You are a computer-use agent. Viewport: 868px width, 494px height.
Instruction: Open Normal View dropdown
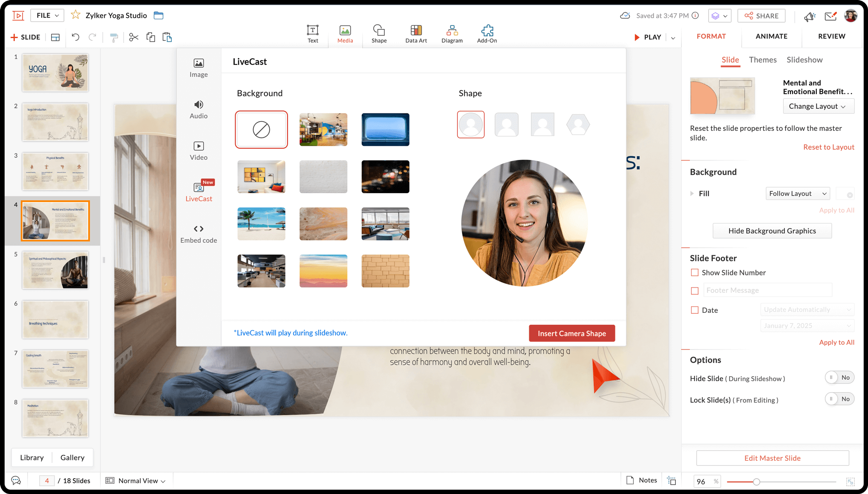[141, 481]
